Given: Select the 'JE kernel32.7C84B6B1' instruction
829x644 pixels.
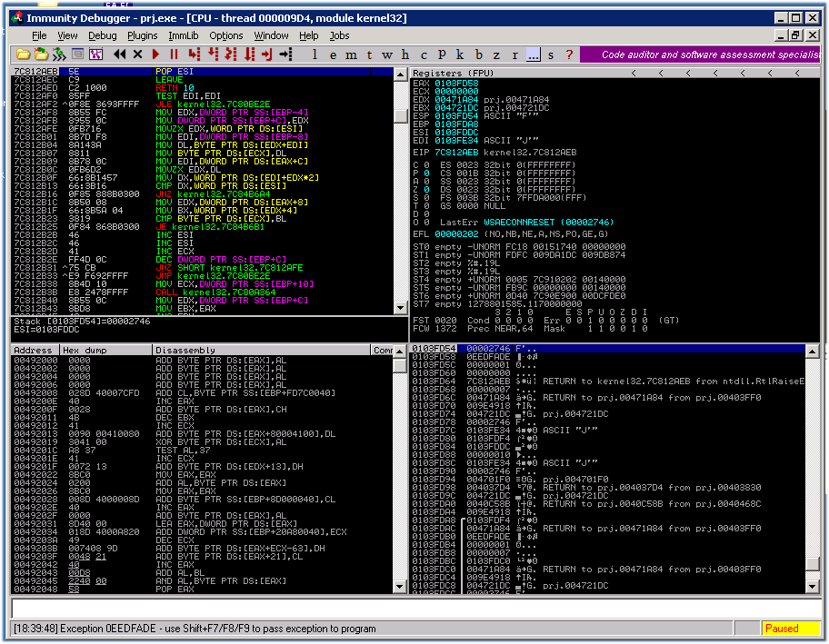Looking at the screenshot, I should pyautogui.click(x=203, y=227).
